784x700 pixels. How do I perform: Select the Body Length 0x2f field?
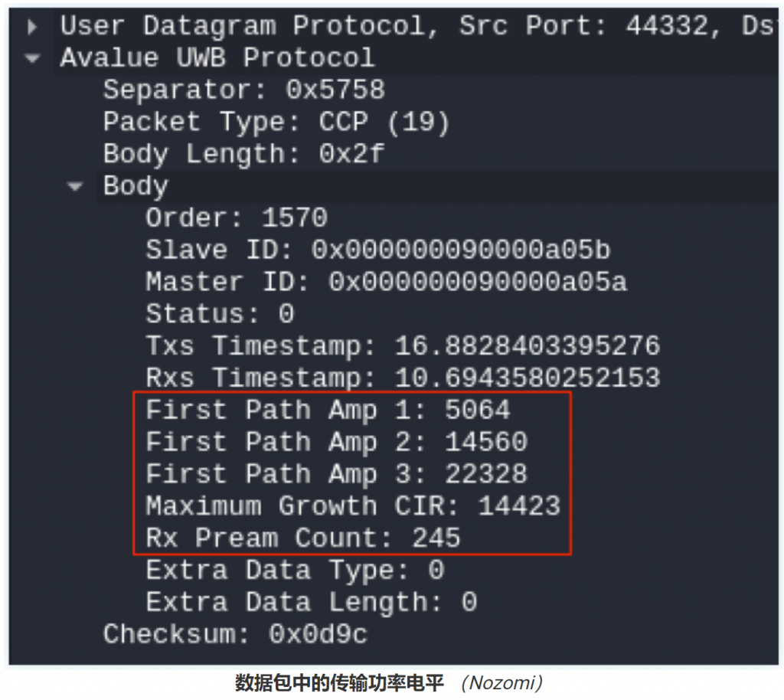(244, 155)
